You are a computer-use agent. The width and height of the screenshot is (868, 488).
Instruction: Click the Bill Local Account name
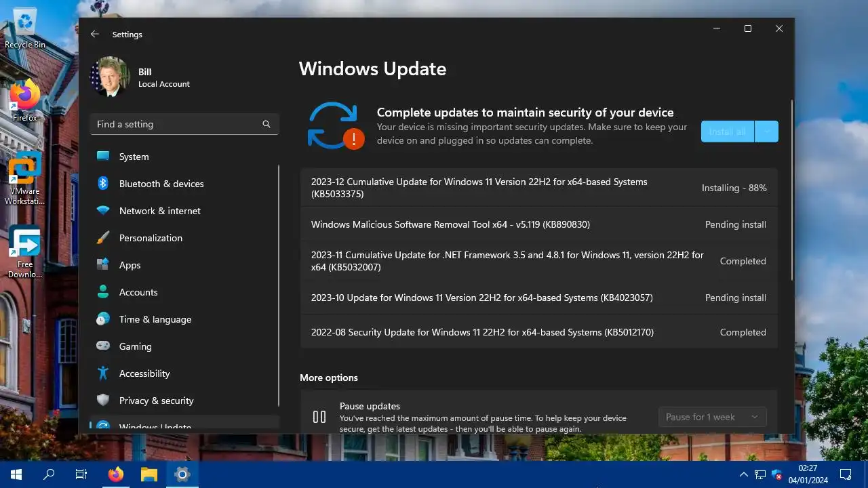[163, 78]
